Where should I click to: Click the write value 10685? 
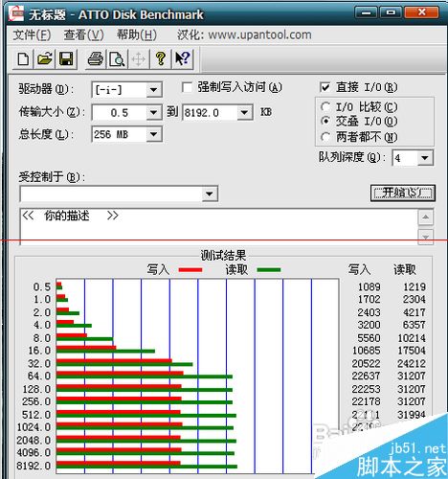[367, 351]
